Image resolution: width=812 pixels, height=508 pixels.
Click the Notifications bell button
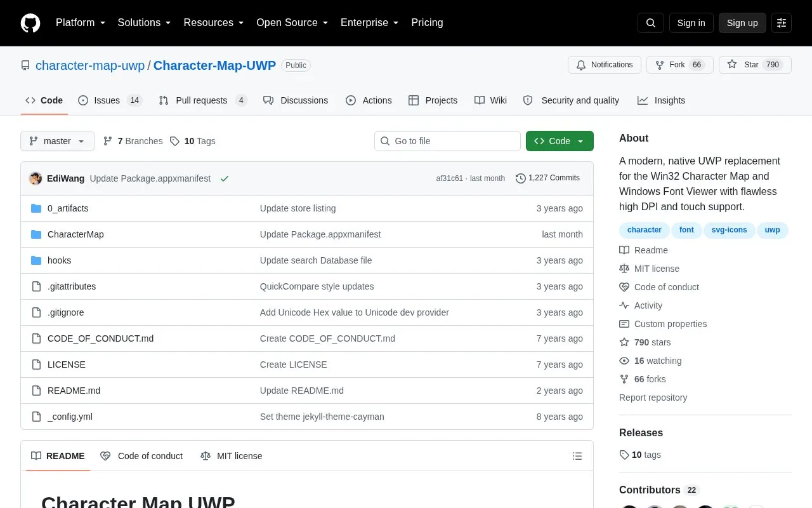[605, 65]
